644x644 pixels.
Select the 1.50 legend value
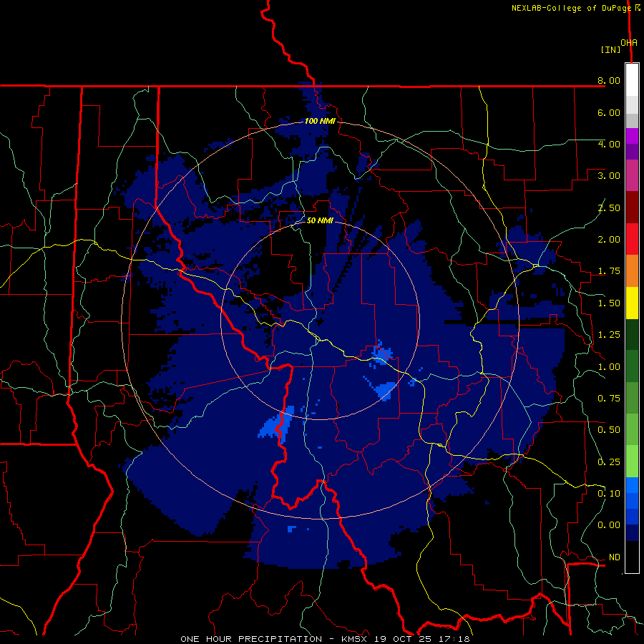coord(609,303)
